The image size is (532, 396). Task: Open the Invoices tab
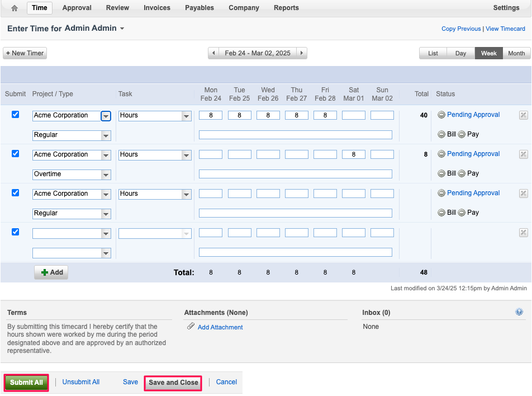pyautogui.click(x=156, y=8)
